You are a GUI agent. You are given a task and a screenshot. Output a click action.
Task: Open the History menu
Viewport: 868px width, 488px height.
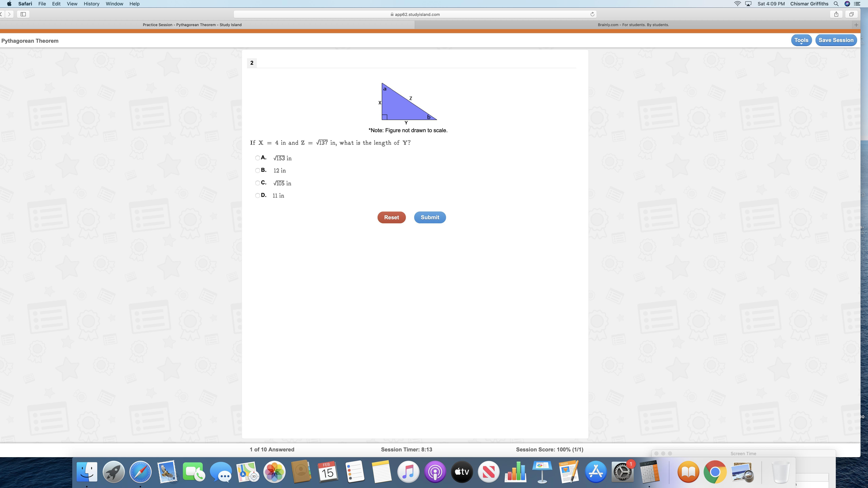91,4
